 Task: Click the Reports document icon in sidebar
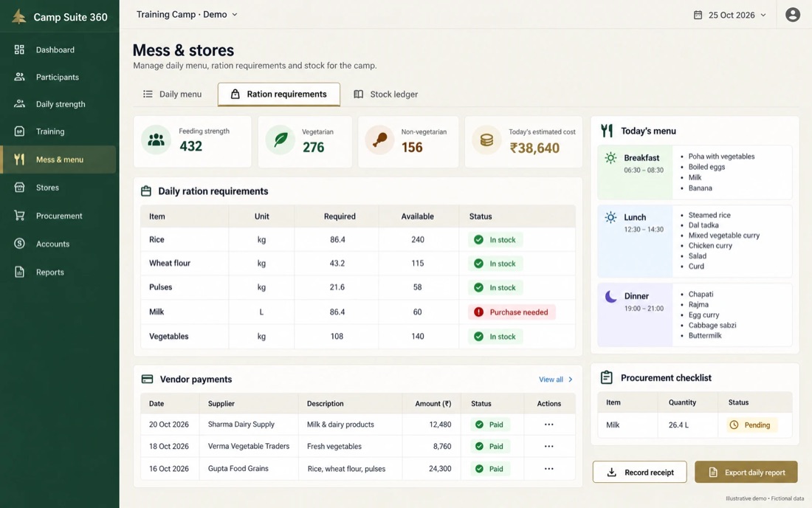19,272
